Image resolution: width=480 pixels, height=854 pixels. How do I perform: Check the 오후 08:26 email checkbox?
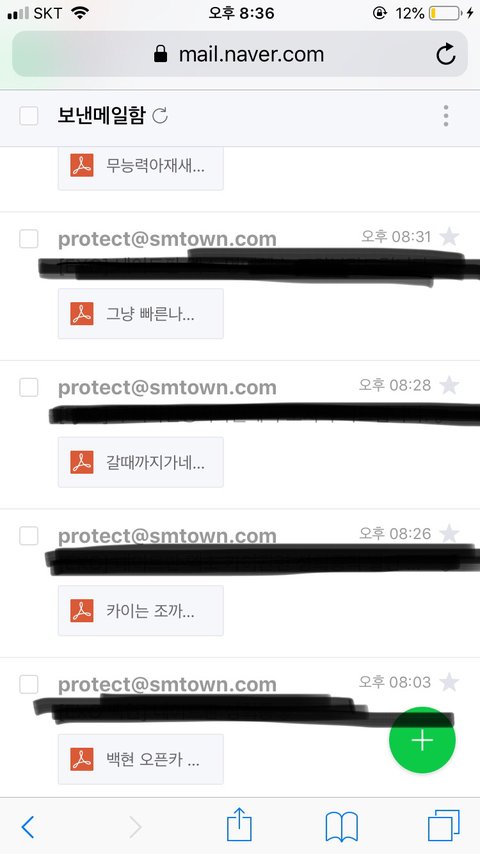(29, 536)
